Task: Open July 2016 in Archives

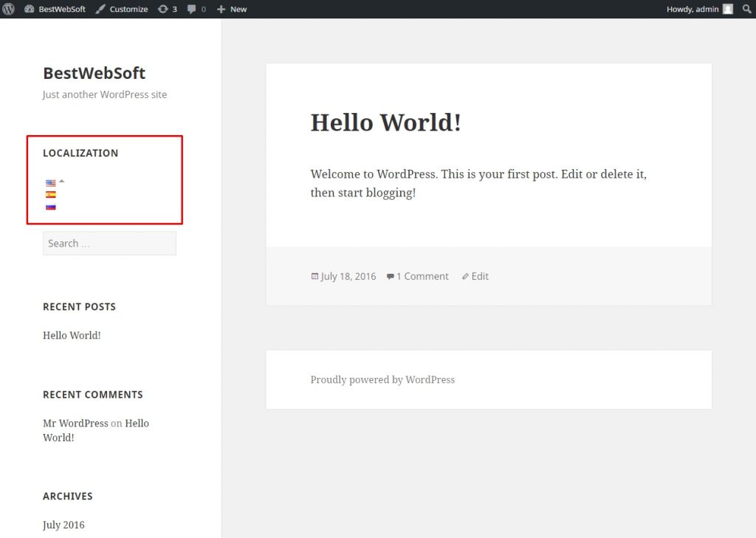Action: (x=63, y=524)
